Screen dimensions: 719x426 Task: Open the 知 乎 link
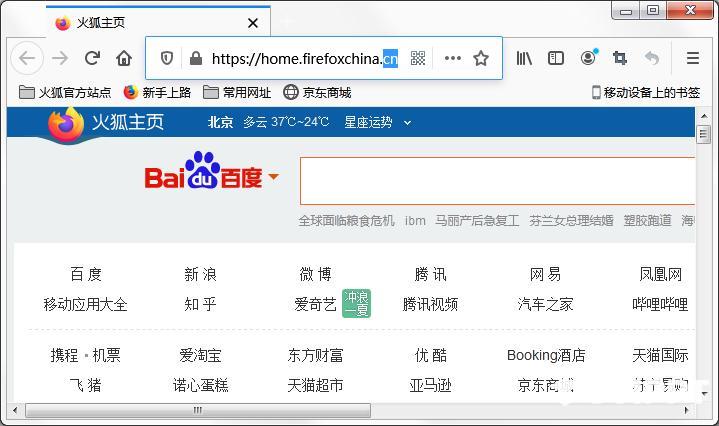pos(200,304)
